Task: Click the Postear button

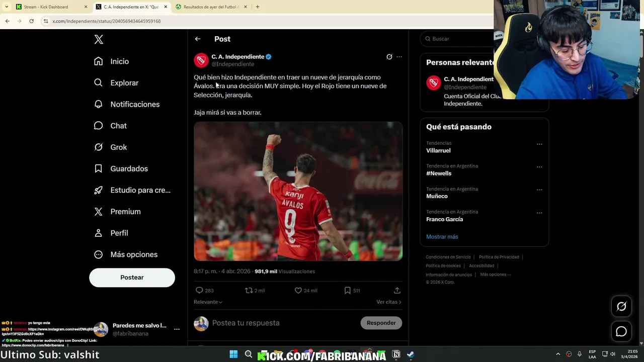Action: pyautogui.click(x=132, y=278)
